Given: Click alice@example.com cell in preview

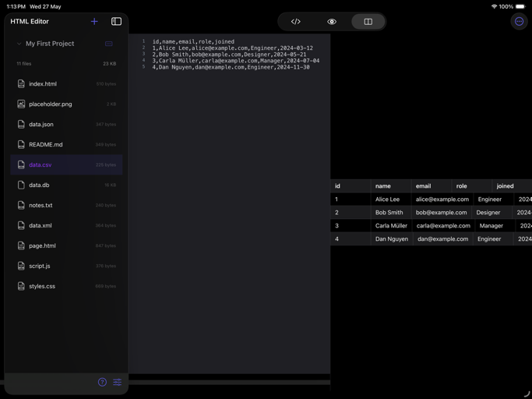Looking at the screenshot, I should click(442, 199).
